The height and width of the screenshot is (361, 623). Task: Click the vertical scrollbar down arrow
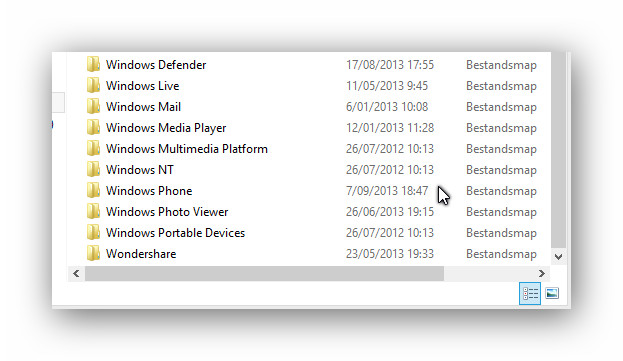click(x=558, y=257)
